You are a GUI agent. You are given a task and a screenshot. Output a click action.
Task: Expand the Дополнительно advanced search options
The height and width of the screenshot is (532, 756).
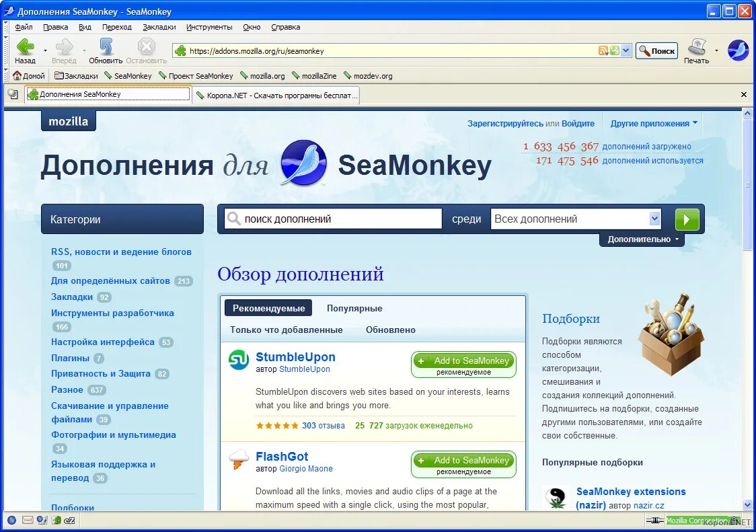tap(643, 239)
